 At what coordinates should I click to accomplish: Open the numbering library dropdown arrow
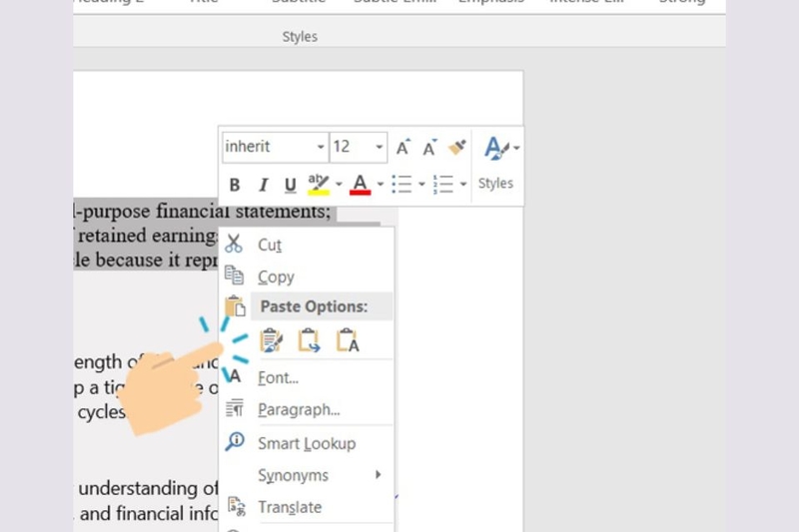[x=463, y=185]
